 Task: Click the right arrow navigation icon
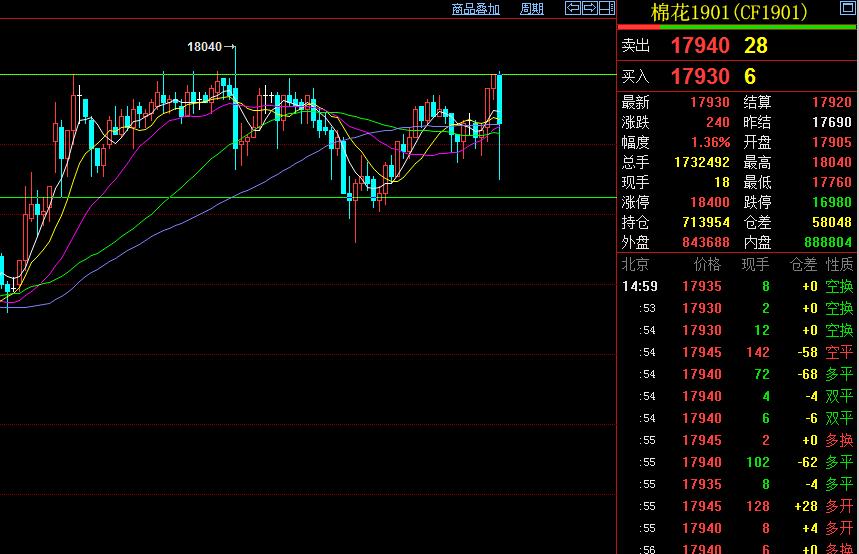click(590, 8)
